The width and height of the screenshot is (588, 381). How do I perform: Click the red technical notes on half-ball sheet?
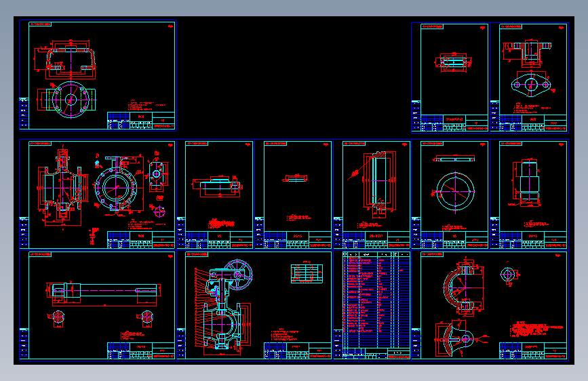pyautogui.click(x=536, y=329)
